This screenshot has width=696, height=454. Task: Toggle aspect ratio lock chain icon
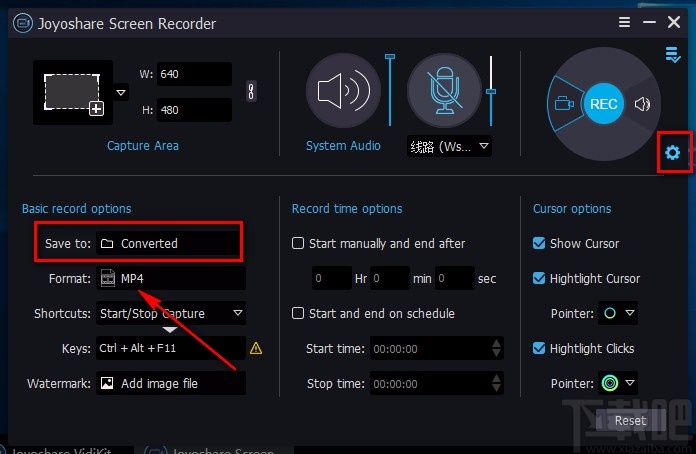coord(251,91)
